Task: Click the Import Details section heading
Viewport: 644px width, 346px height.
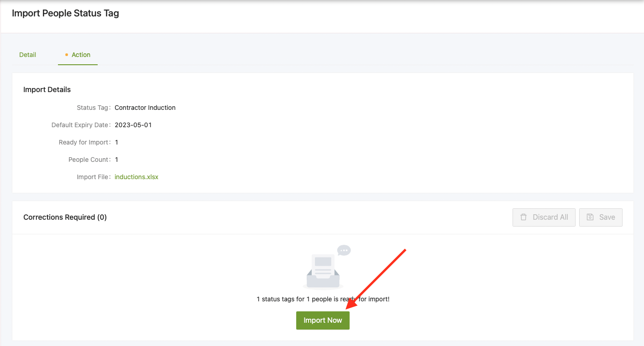Action: [x=47, y=90]
